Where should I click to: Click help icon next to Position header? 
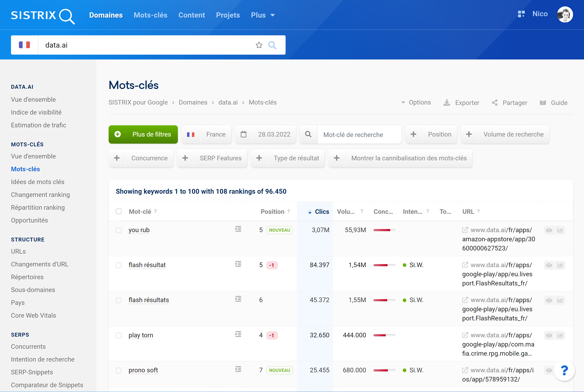pyautogui.click(x=289, y=212)
